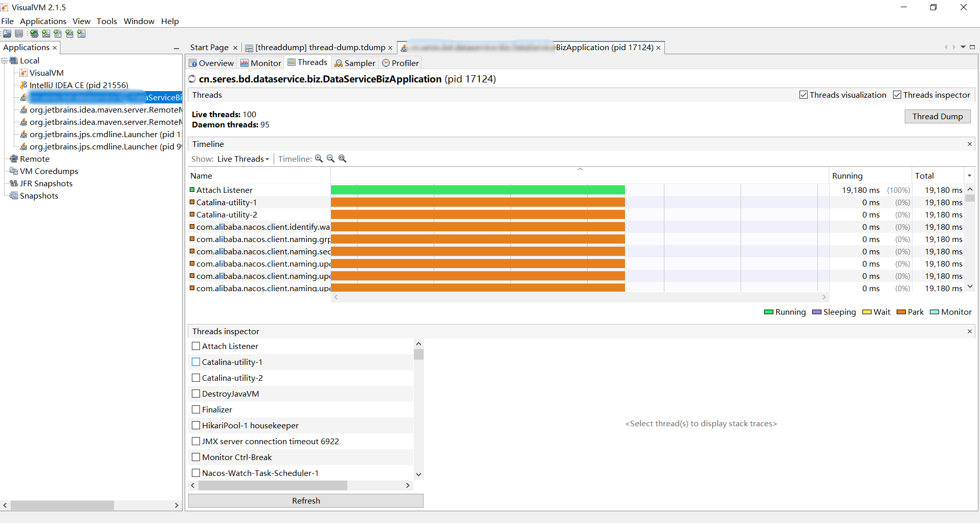
Task: Click the Thread Dump button
Action: tap(937, 116)
